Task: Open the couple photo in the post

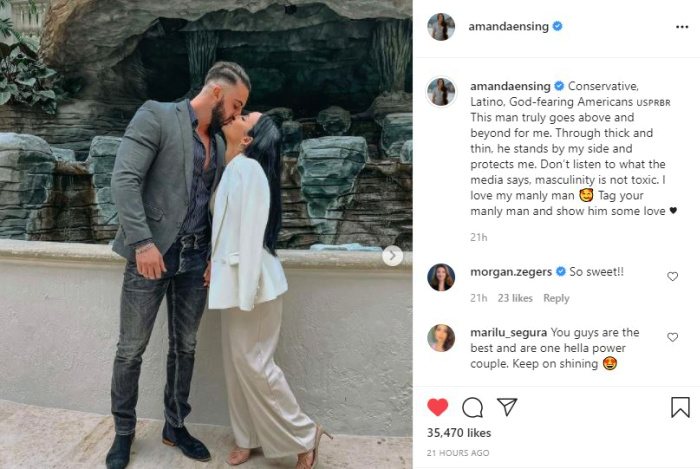Action: pyautogui.click(x=206, y=234)
